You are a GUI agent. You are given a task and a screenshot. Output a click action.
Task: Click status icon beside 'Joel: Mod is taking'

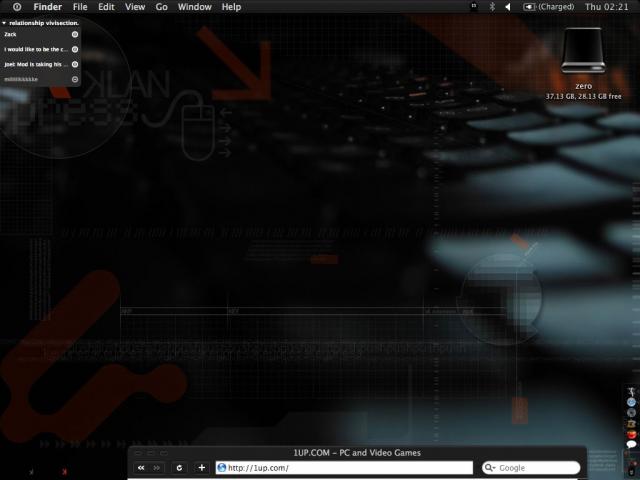pyautogui.click(x=75, y=64)
